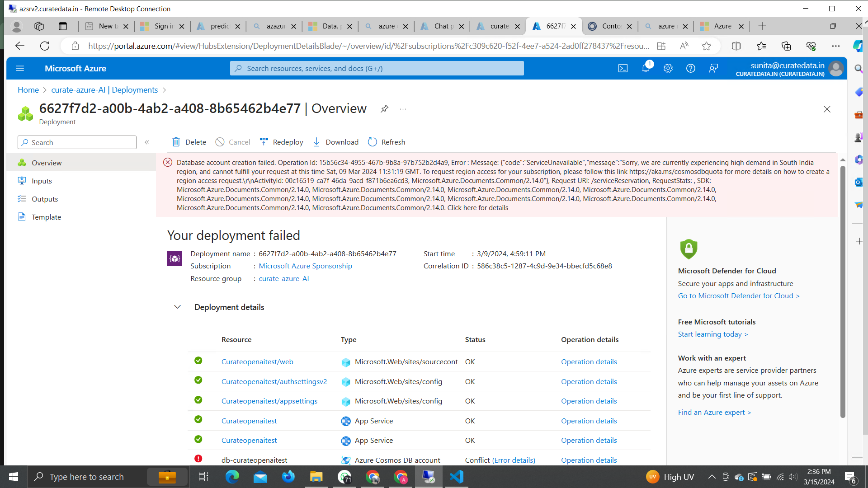Screen dimensions: 868x488
Task: Close the active 6627f7 tab
Action: coord(573,26)
